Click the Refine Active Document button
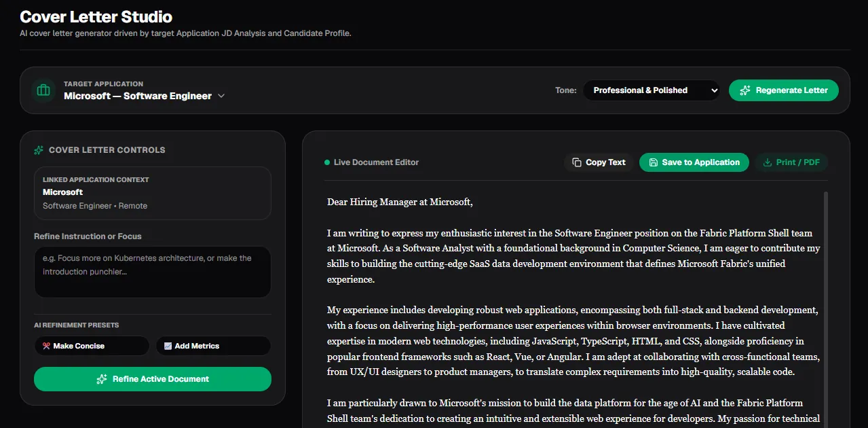The image size is (868, 428). point(153,379)
